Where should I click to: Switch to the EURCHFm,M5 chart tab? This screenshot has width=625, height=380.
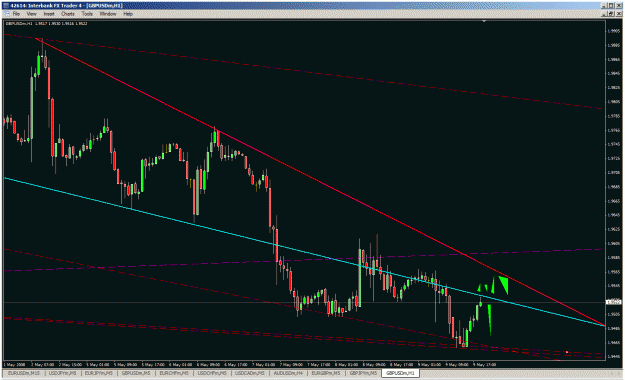[x=174, y=373]
